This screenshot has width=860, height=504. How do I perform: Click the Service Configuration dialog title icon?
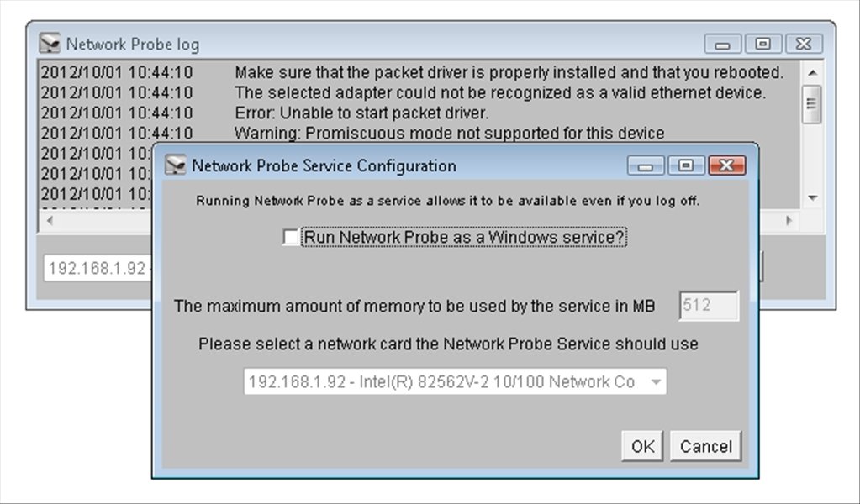175,165
